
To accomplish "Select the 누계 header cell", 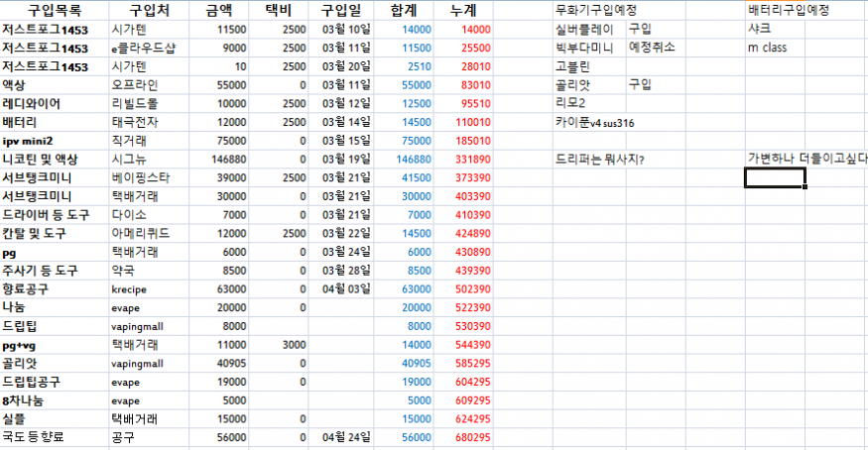I will point(463,10).
